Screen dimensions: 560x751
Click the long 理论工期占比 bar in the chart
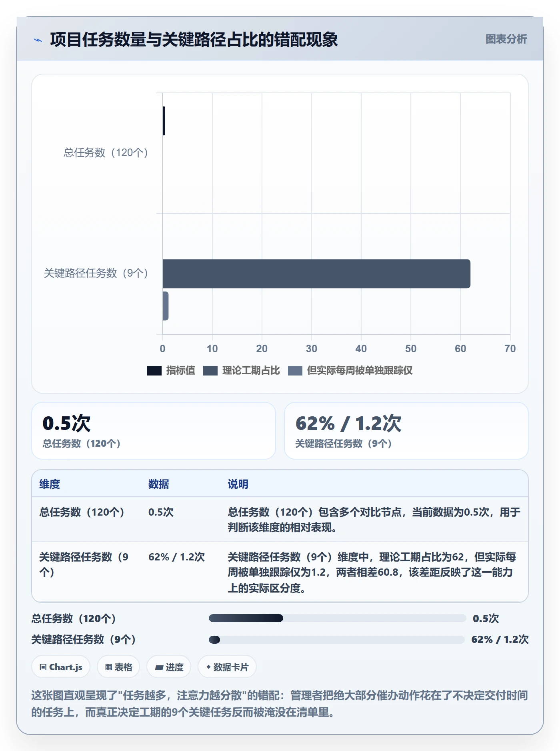click(x=316, y=274)
